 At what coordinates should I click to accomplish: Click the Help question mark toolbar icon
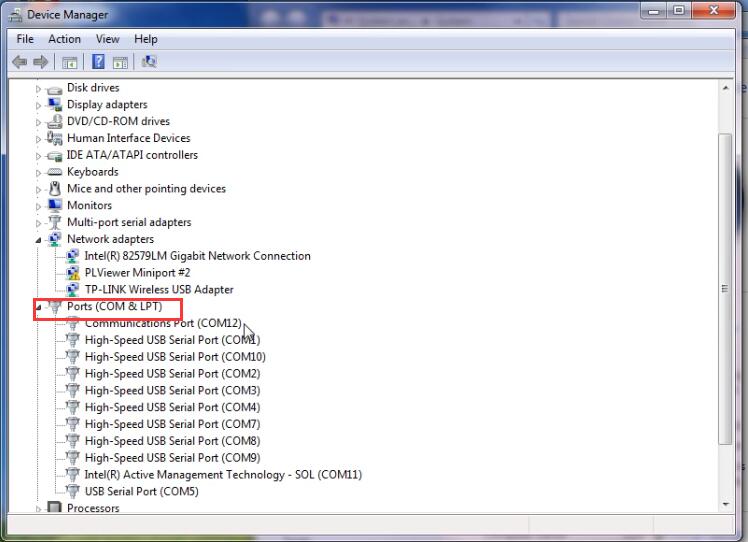tap(99, 62)
